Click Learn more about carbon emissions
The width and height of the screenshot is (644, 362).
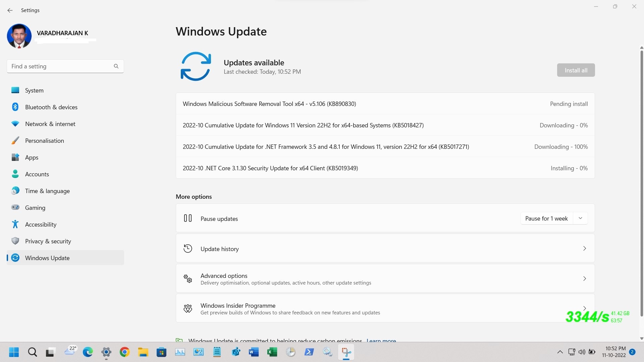381,340
